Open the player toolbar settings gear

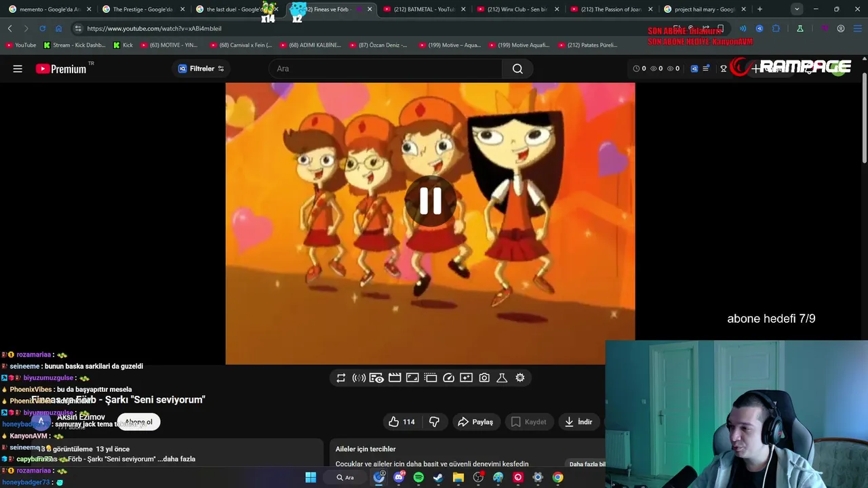point(520,378)
